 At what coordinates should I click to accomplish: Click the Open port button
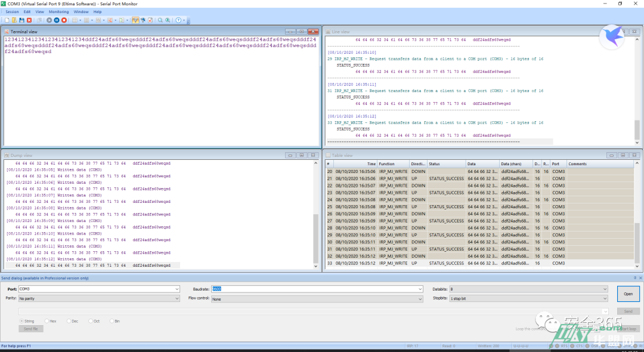(x=628, y=294)
